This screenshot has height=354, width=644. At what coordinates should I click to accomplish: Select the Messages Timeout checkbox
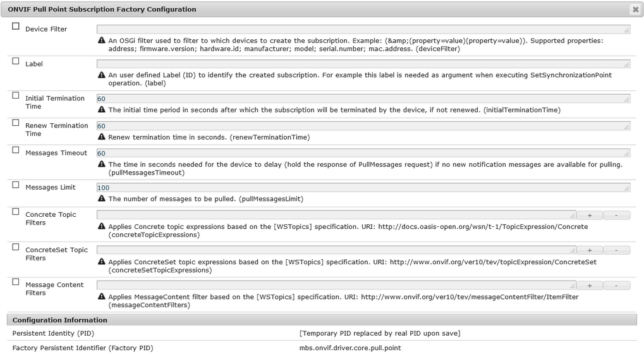tap(16, 150)
